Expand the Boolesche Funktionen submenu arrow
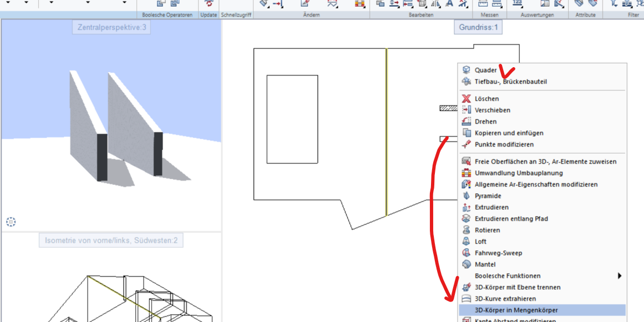This screenshot has height=322, width=644. point(620,276)
